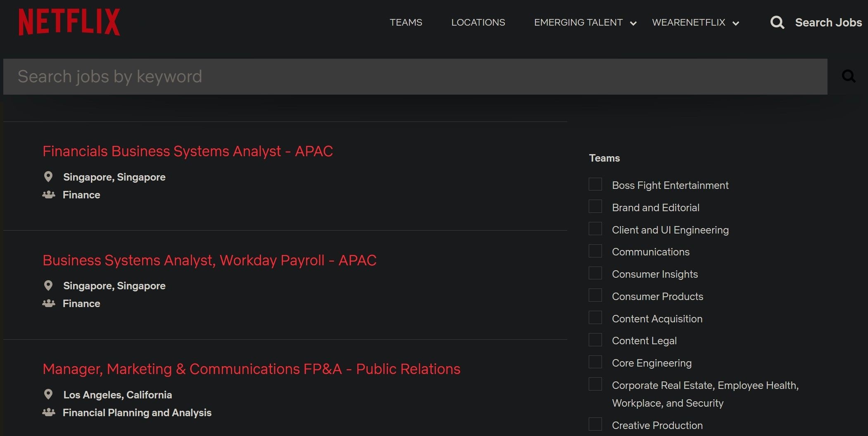Click Finance label under Financials Business Systems Analyst
Screen dimensions: 868x436
point(81,195)
